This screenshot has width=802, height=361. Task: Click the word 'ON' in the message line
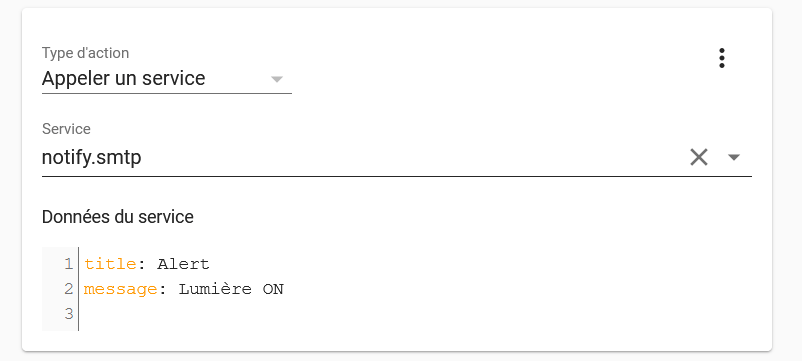273,290
